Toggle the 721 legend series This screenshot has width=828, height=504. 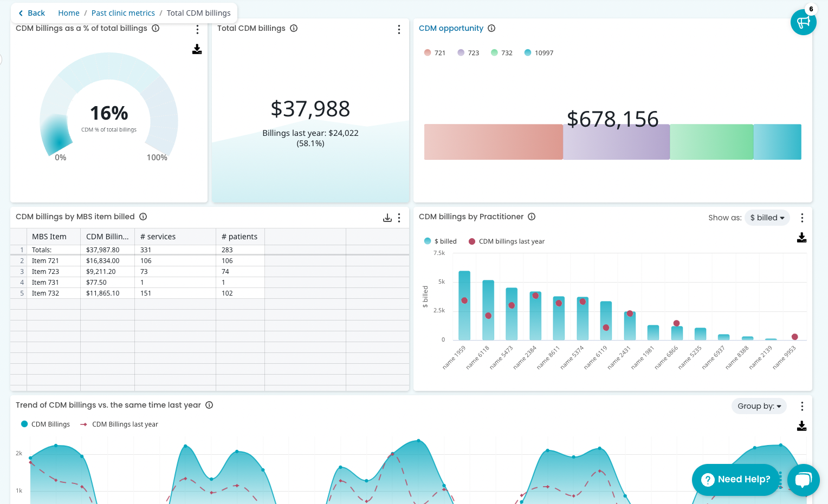pyautogui.click(x=435, y=53)
